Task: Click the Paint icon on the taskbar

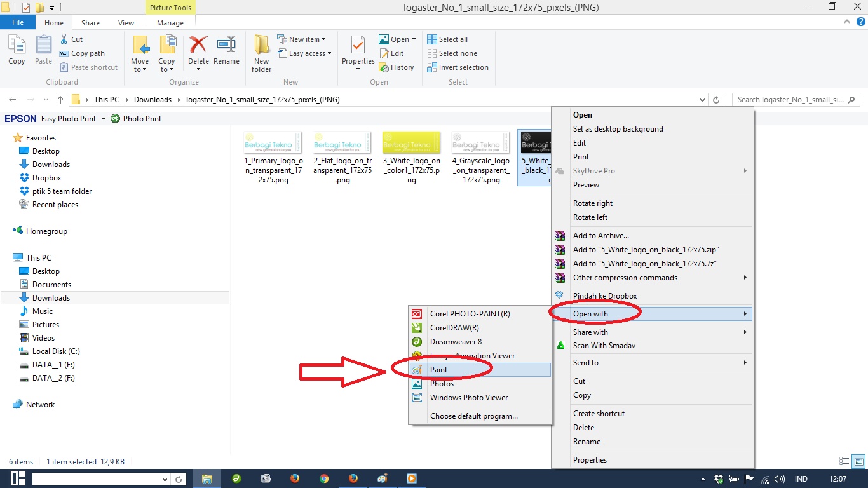Action: 383,478
